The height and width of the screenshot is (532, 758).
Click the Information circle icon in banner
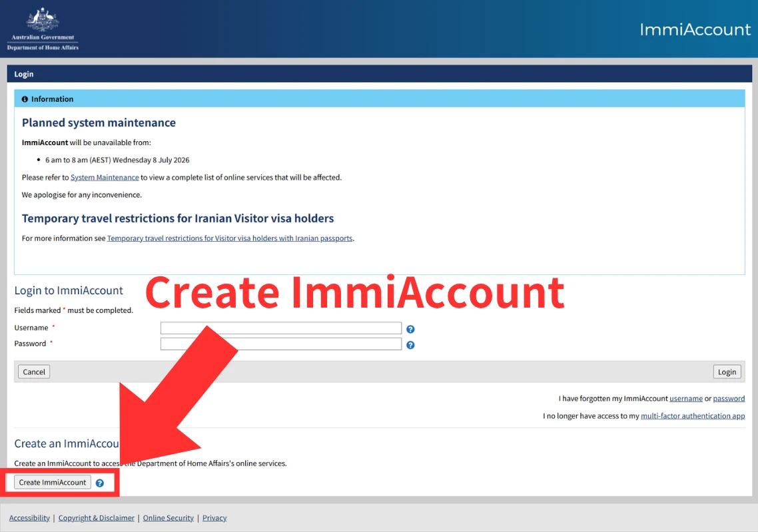click(25, 99)
